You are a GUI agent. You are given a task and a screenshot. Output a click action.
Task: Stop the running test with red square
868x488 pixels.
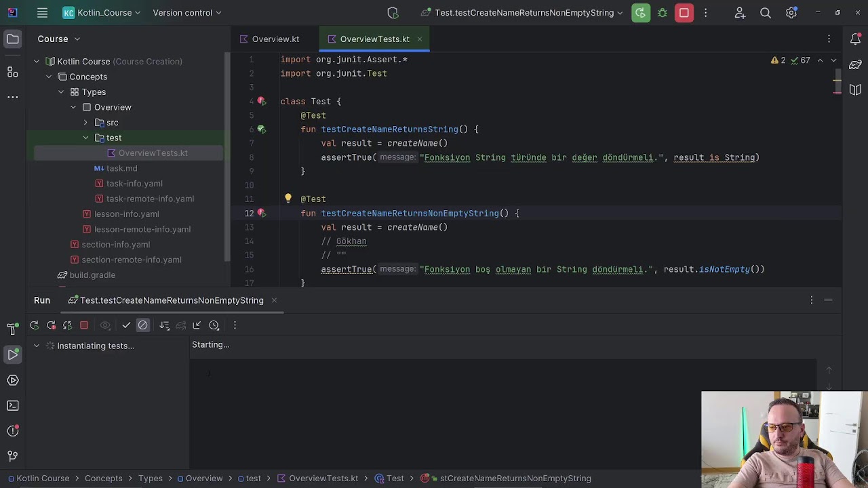684,13
